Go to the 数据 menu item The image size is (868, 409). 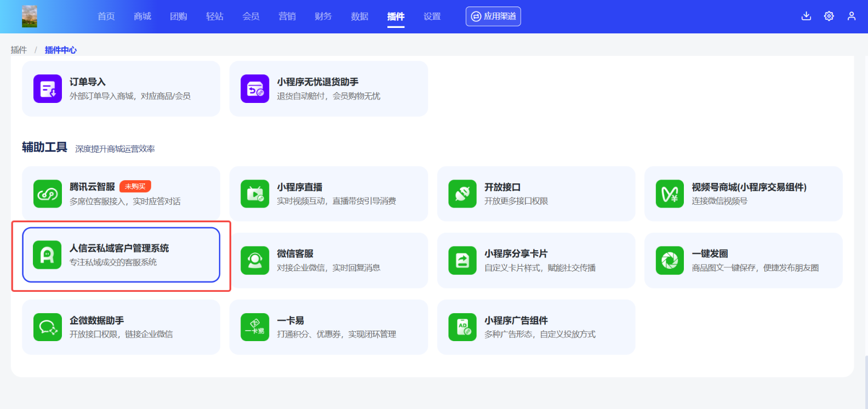(x=359, y=16)
